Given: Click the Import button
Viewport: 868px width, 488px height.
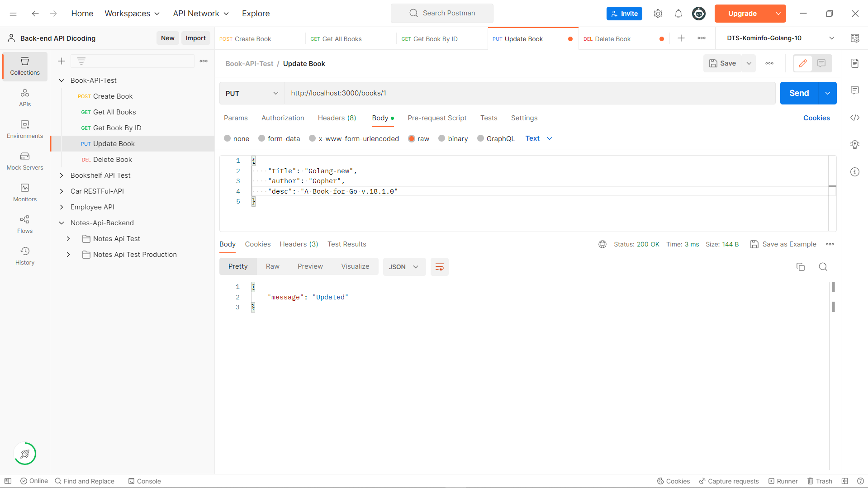Looking at the screenshot, I should coord(195,38).
